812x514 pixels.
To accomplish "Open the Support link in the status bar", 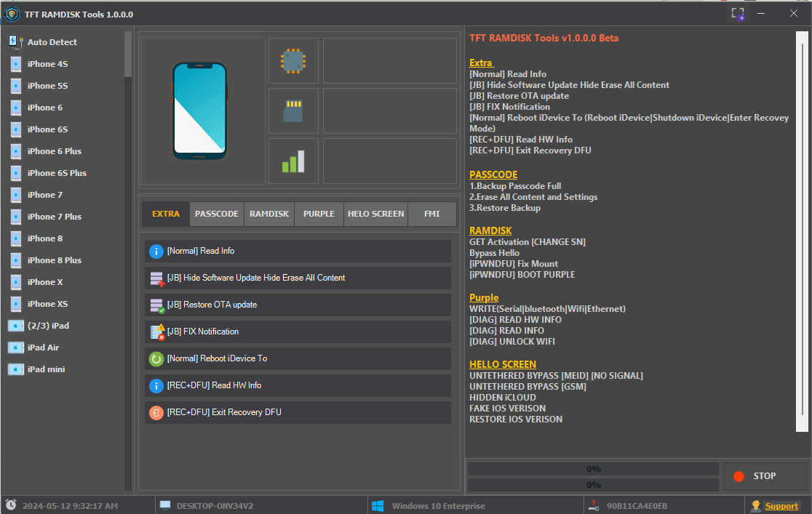I will (x=781, y=505).
